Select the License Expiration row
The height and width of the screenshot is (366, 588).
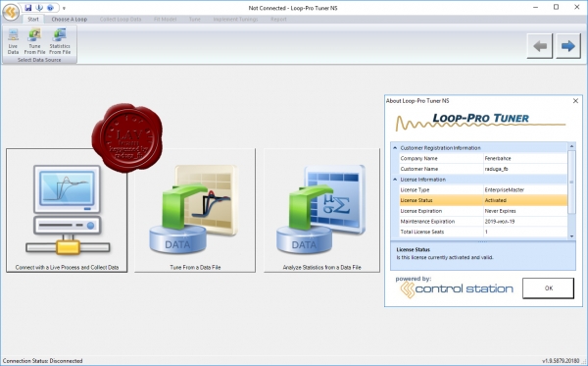[483, 211]
